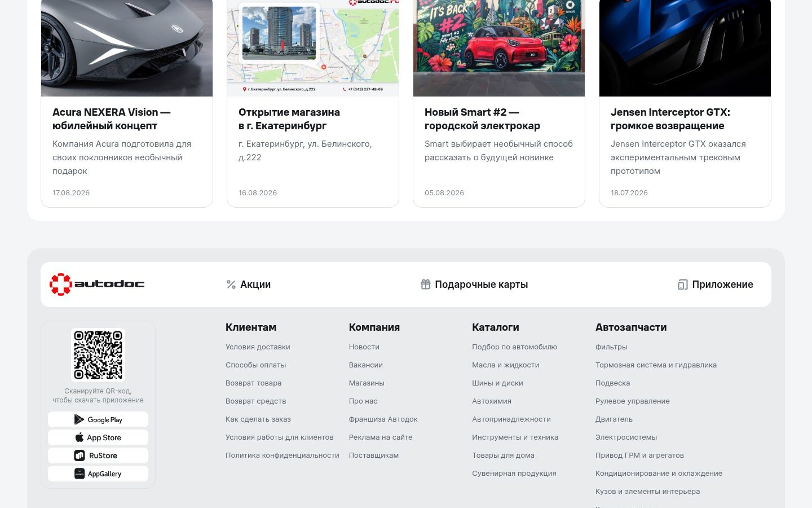
Task: Open Франшиза Автодок link
Action: 383,419
